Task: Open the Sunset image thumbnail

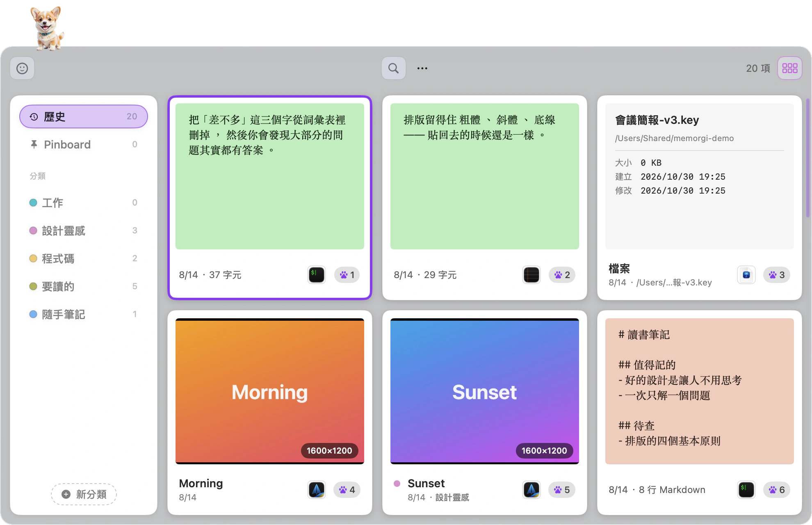Action: tap(485, 391)
